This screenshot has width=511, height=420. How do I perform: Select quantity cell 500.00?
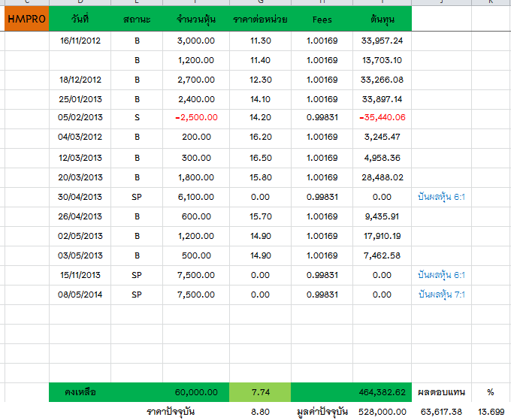coord(196,255)
